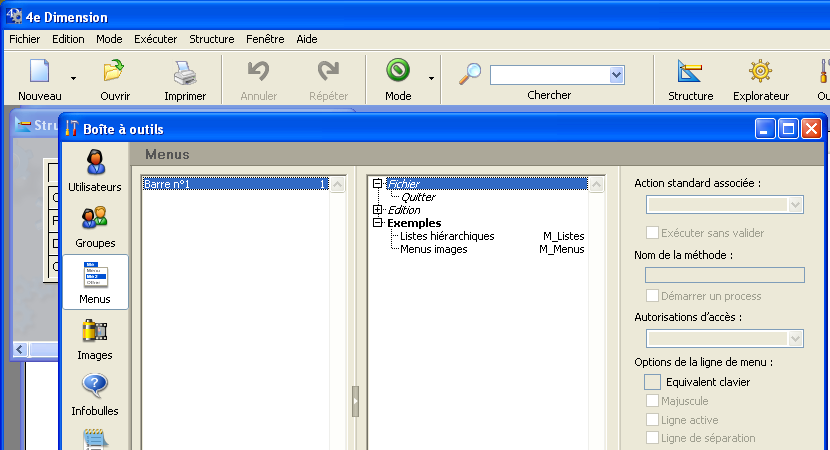Open the Structure toolbar icon
This screenshot has width=830, height=450.
coord(690,72)
